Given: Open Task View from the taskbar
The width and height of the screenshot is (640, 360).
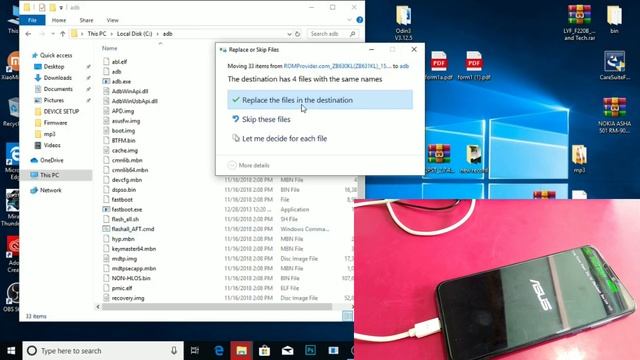Looking at the screenshot, I should [x=195, y=351].
